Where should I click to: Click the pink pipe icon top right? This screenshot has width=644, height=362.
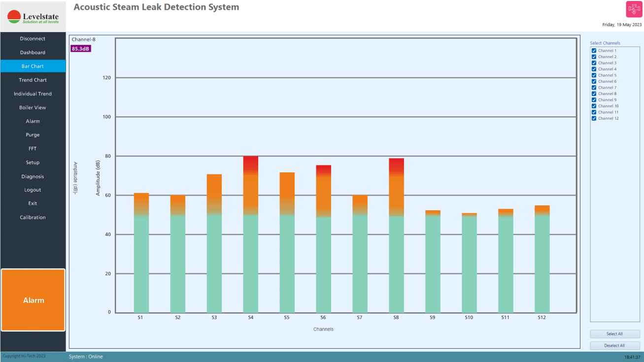point(634,9)
